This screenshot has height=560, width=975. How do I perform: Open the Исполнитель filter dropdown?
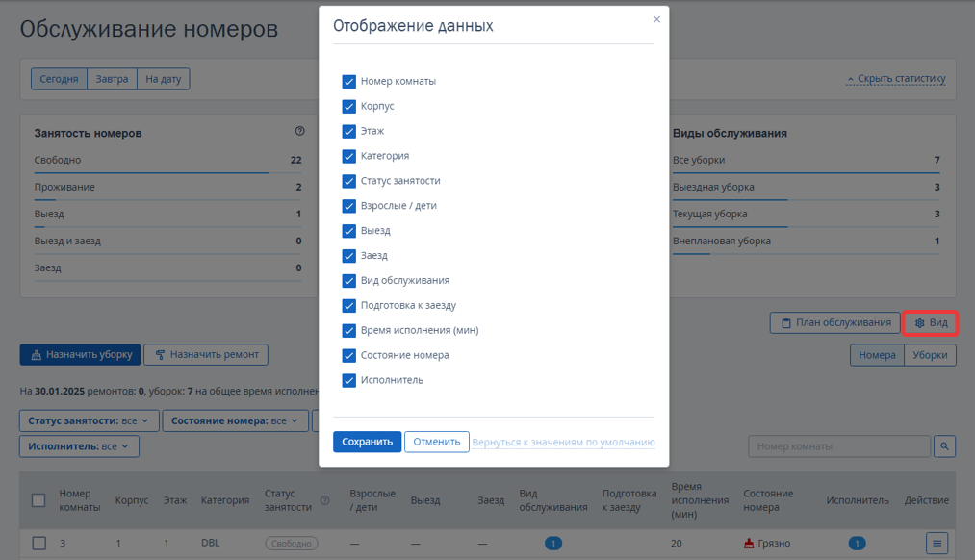79,446
